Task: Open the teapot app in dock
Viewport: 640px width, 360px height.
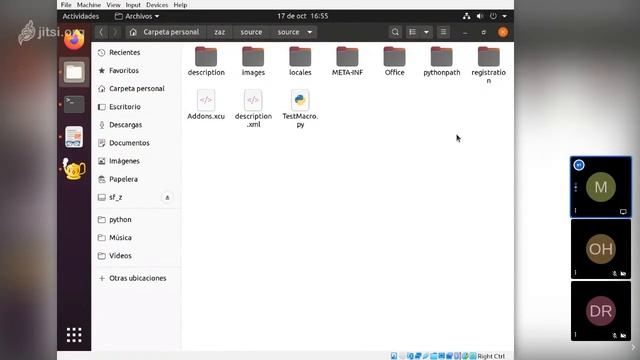Action: click(x=74, y=169)
